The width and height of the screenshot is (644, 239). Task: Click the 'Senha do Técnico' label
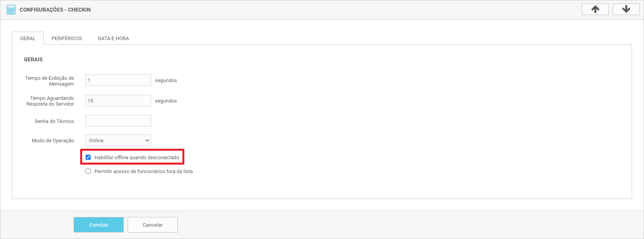54,121
